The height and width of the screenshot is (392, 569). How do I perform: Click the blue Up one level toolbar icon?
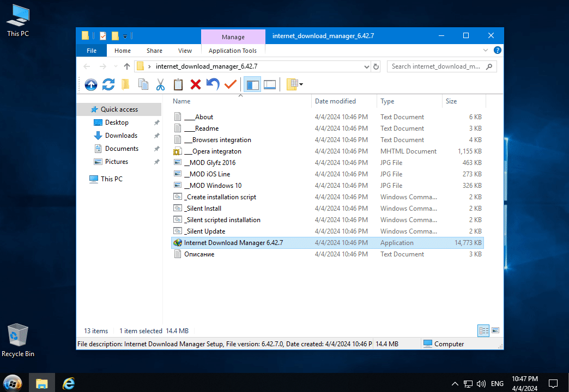click(x=90, y=84)
